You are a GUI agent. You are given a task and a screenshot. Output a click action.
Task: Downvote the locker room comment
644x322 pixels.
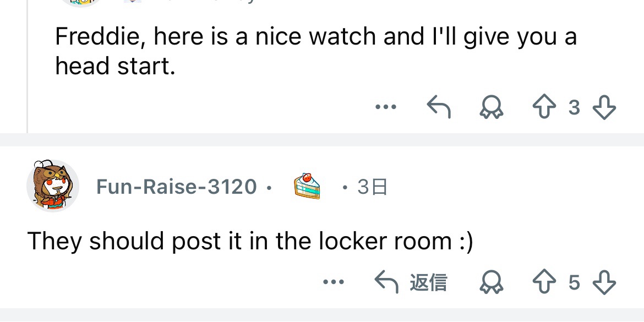604,283
